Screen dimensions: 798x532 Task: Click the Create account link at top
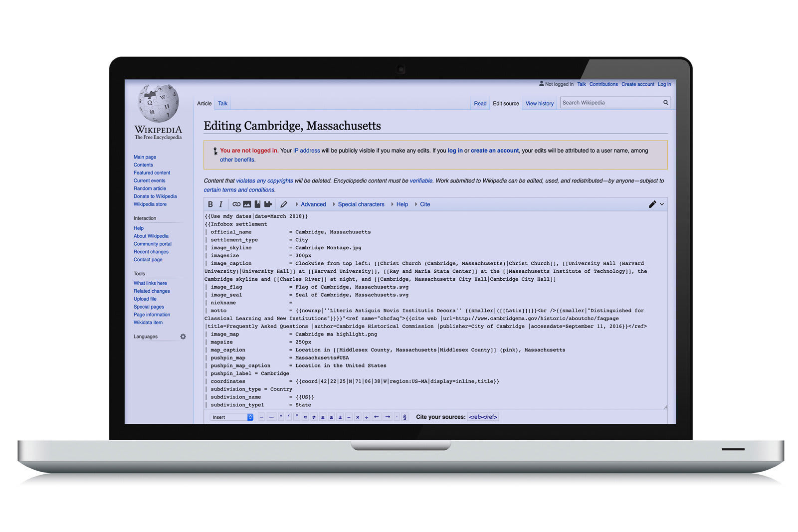(x=638, y=84)
